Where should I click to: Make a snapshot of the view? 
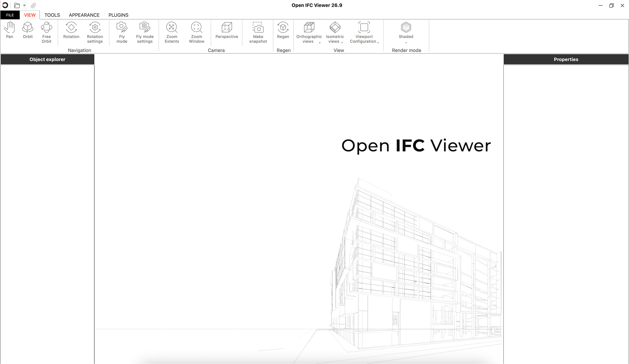pos(258,32)
